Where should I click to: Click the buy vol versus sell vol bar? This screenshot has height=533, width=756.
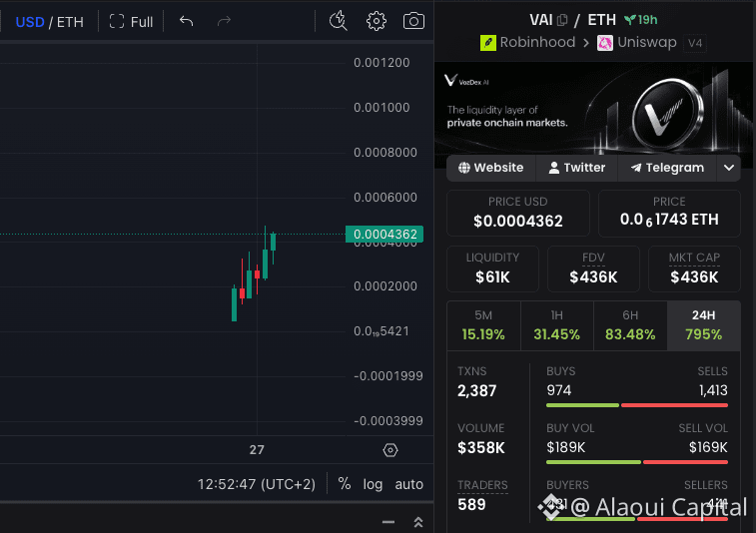(637, 462)
